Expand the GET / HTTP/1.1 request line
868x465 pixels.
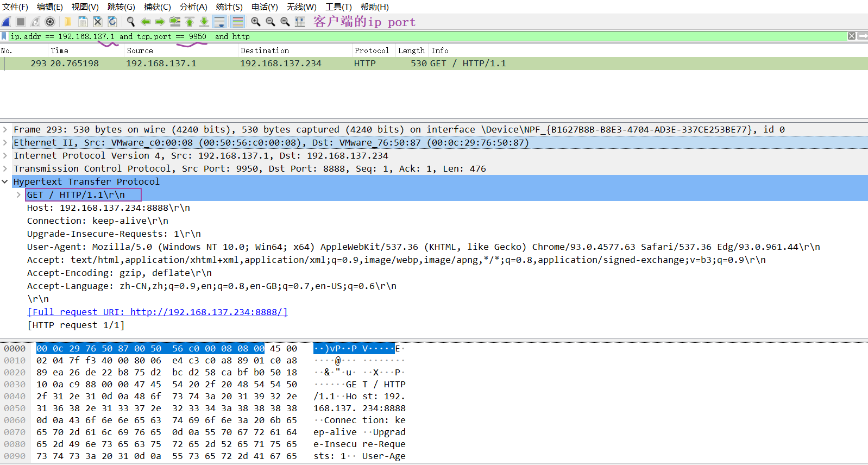click(18, 194)
